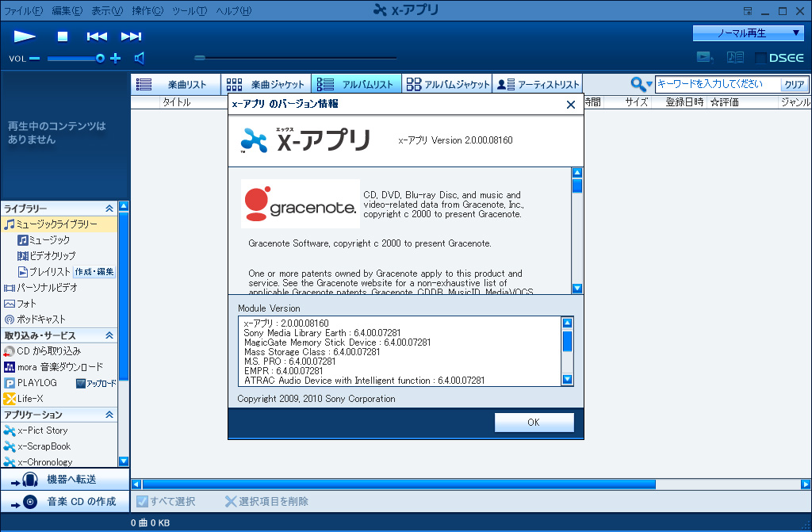Click the lyrics/book display icon near DSEE
Screen dimensions: 812x532
pyautogui.click(x=735, y=58)
